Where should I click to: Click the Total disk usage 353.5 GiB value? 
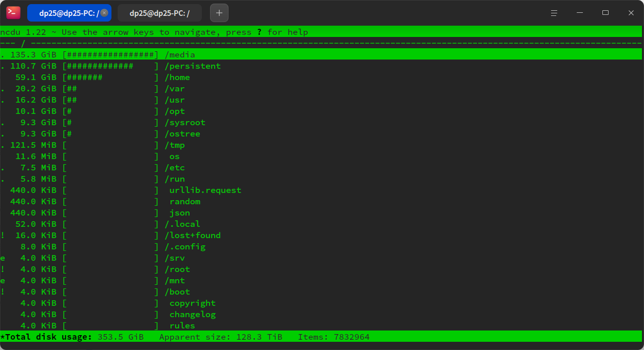121,337
